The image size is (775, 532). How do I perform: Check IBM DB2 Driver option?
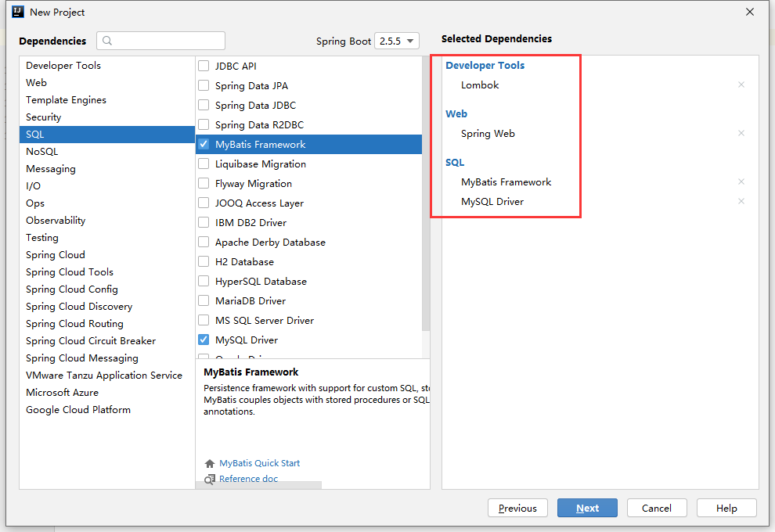204,222
